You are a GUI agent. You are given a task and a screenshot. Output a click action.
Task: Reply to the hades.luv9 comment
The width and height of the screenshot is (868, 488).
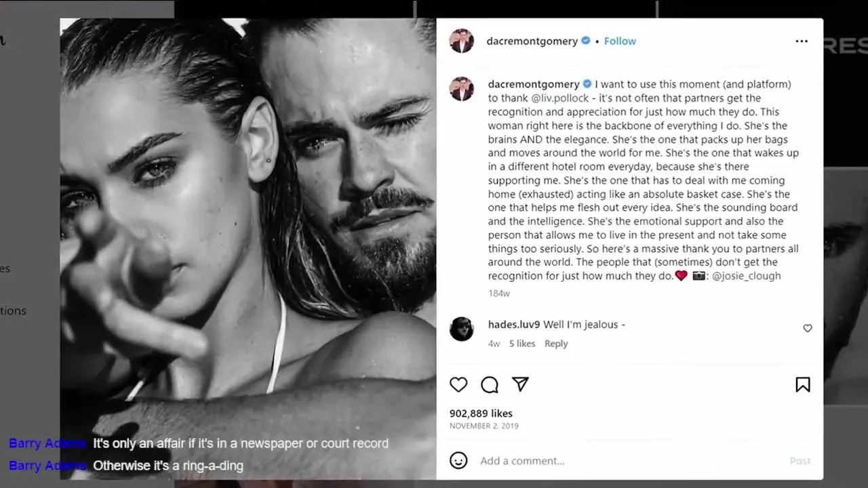coord(556,344)
